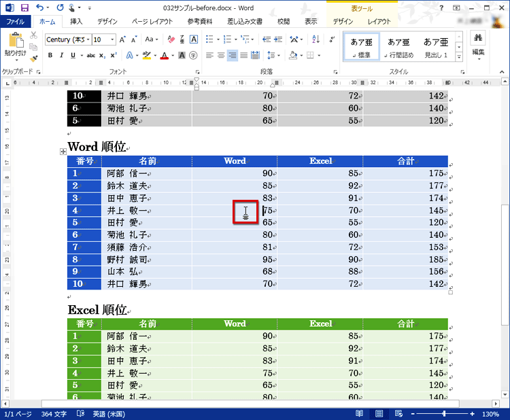Switch to Read Mode view in status bar
This screenshot has height=420, width=510.
tap(359, 413)
